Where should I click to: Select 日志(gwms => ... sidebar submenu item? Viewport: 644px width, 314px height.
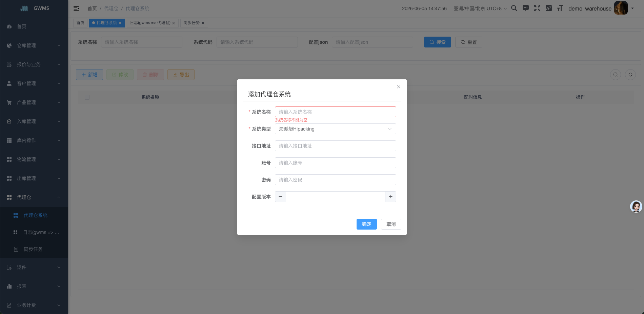coord(34,232)
